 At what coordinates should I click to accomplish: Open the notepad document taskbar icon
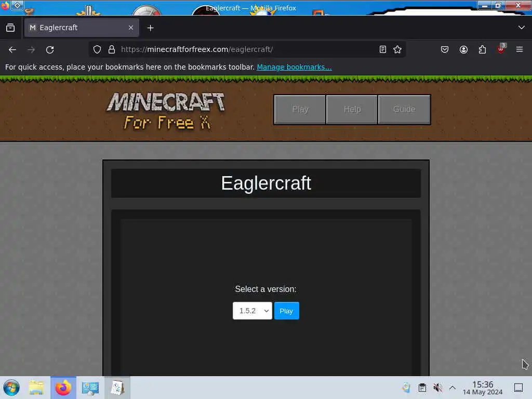coord(117,388)
